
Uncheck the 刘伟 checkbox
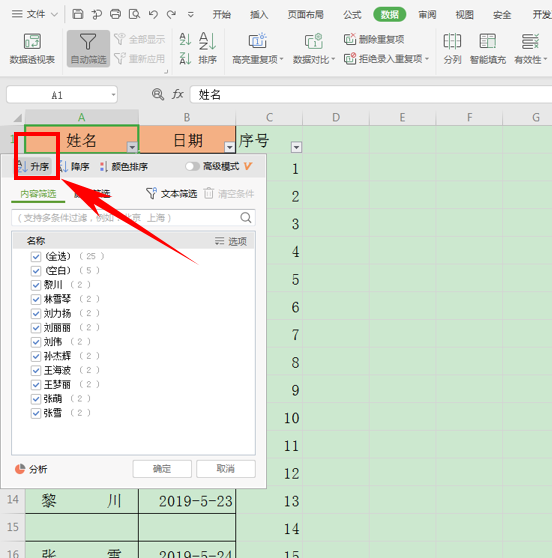[x=36, y=342]
